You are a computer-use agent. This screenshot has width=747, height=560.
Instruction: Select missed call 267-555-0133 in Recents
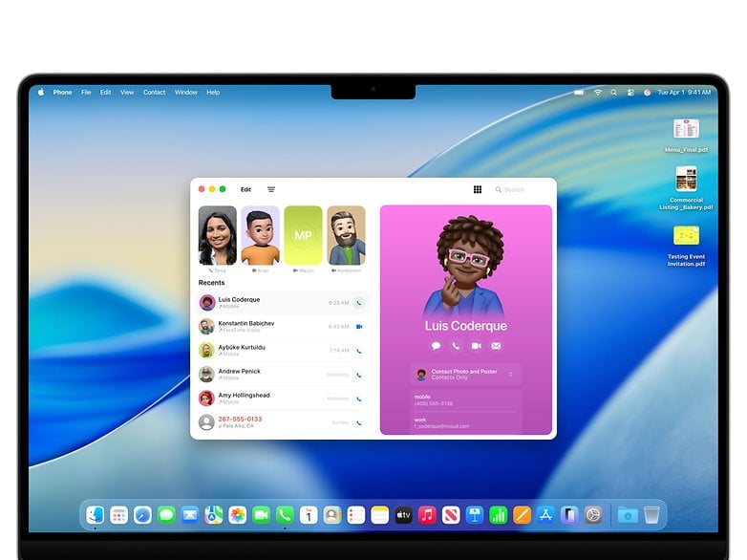[282, 422]
